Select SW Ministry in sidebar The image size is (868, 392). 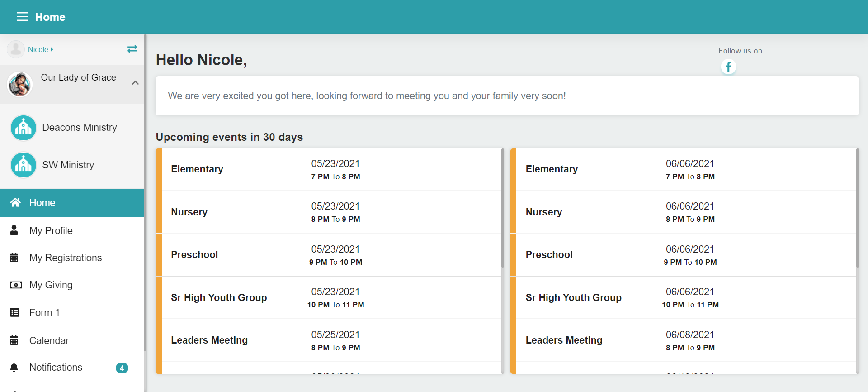pos(72,165)
